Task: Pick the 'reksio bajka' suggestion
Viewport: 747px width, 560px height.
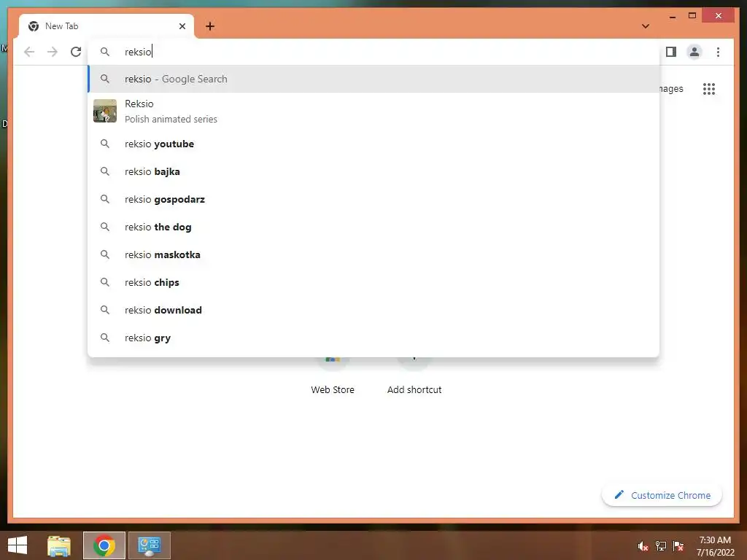Action: (x=374, y=171)
